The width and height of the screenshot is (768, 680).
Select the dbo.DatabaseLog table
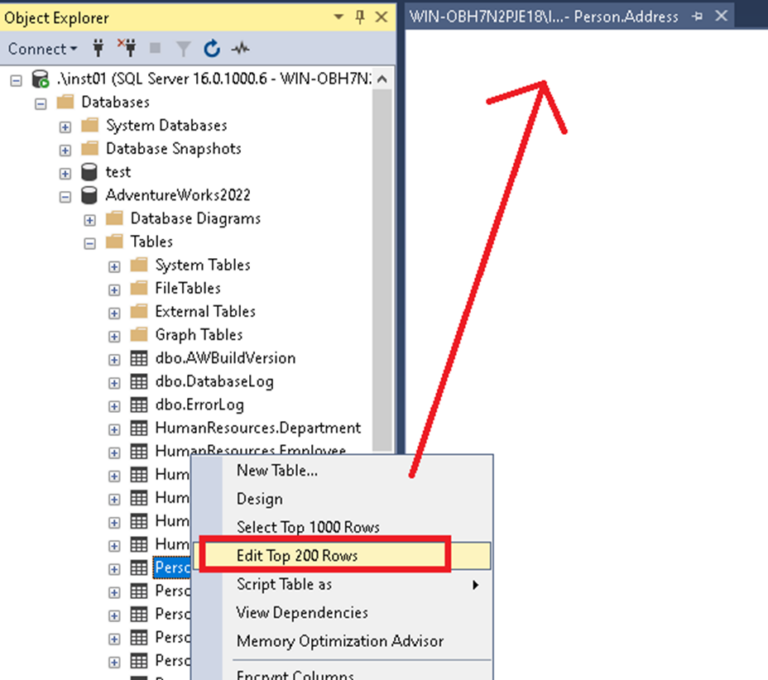tap(214, 381)
